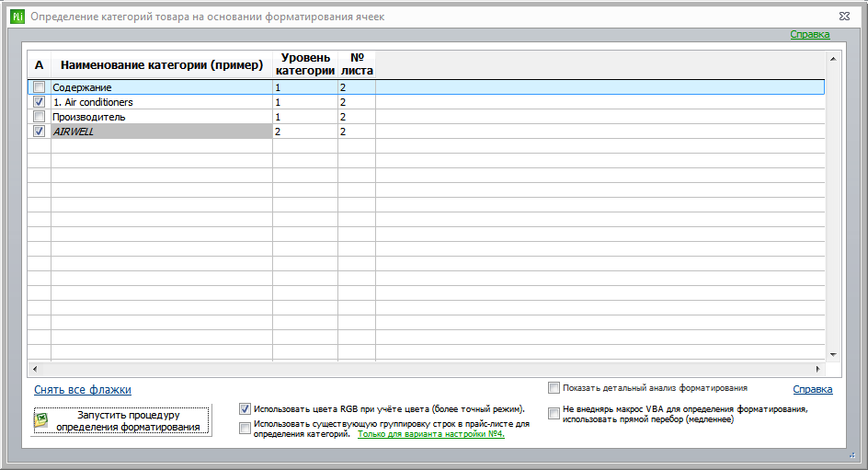Open Только для варианта настройки №4 link

pos(430,434)
